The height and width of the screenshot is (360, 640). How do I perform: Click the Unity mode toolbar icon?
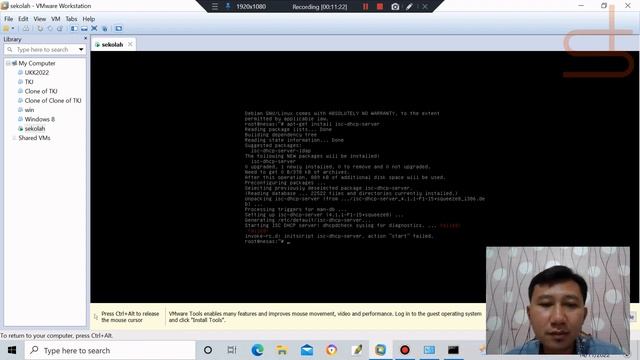[104, 29]
